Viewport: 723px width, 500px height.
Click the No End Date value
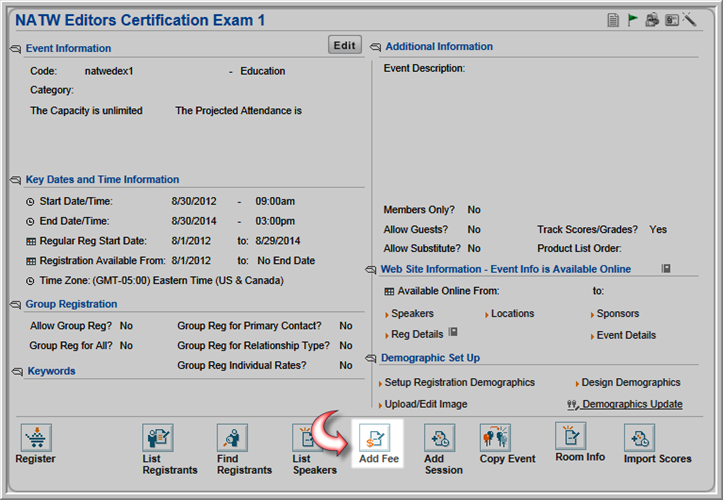286,261
